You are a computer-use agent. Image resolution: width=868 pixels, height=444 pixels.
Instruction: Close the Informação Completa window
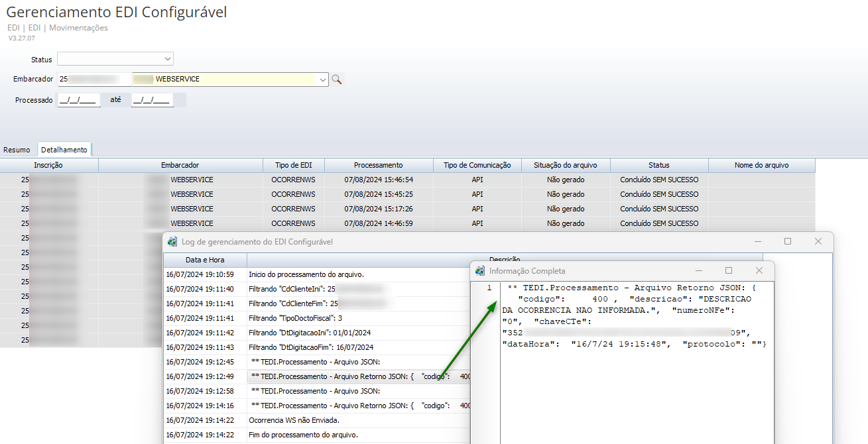[759, 270]
